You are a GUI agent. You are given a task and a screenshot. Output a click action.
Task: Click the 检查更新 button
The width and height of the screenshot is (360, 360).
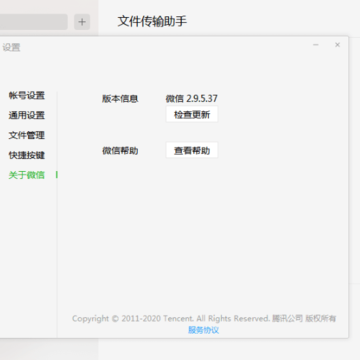pyautogui.click(x=192, y=114)
